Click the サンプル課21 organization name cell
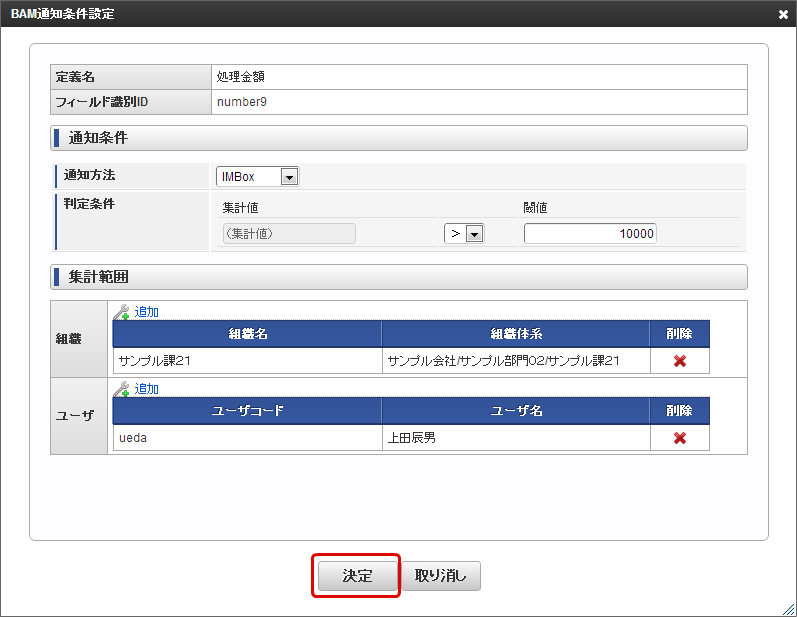The image size is (797, 617). pyautogui.click(x=247, y=361)
